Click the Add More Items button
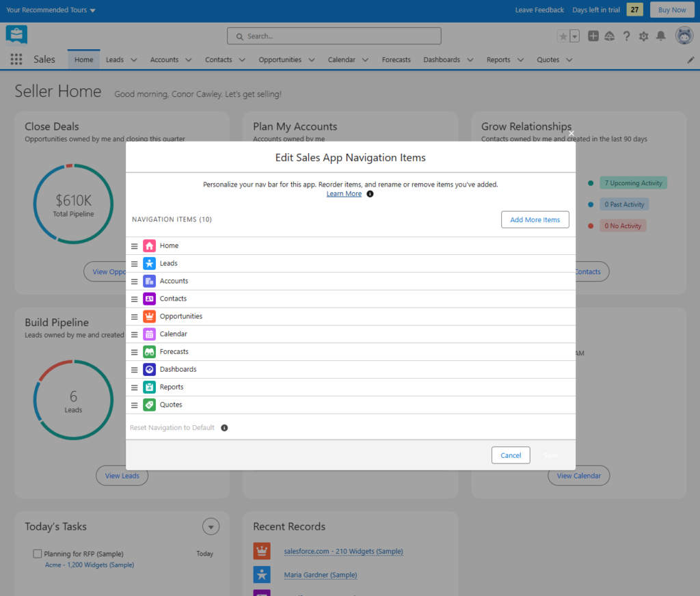 [535, 219]
